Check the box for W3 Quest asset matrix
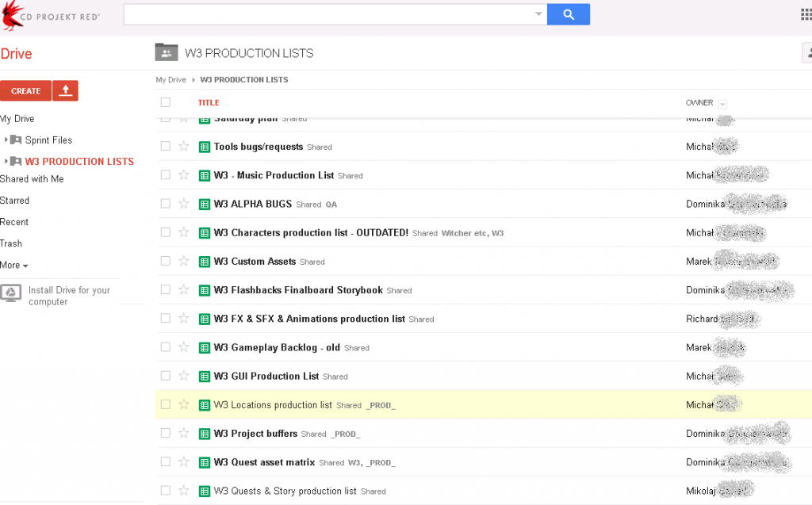Image resolution: width=812 pixels, height=505 pixels. (x=165, y=461)
